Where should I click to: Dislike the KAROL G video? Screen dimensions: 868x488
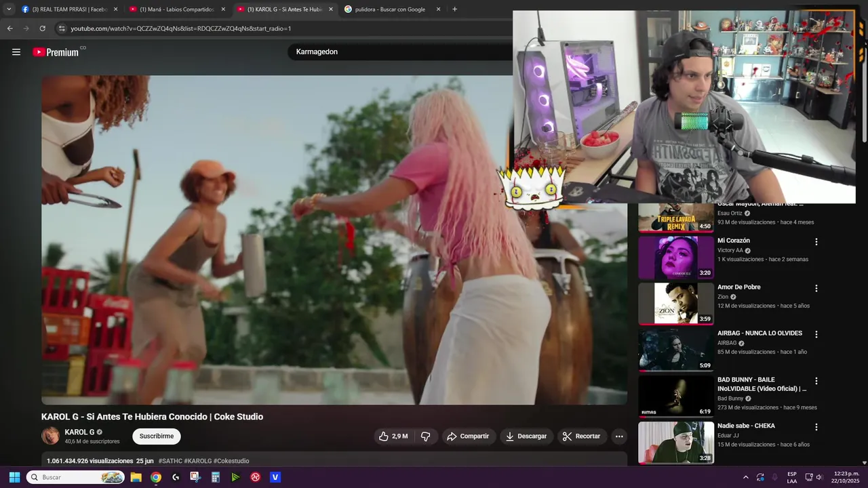426,436
